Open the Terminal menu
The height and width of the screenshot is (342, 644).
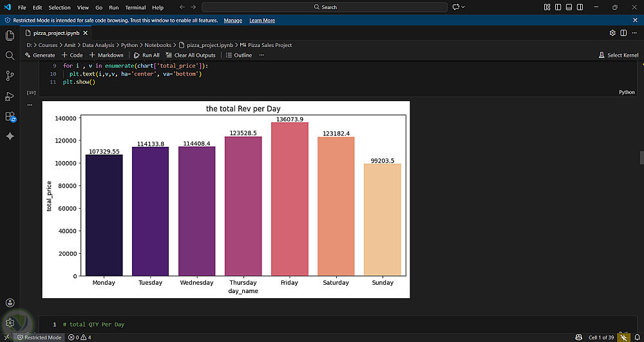(135, 7)
